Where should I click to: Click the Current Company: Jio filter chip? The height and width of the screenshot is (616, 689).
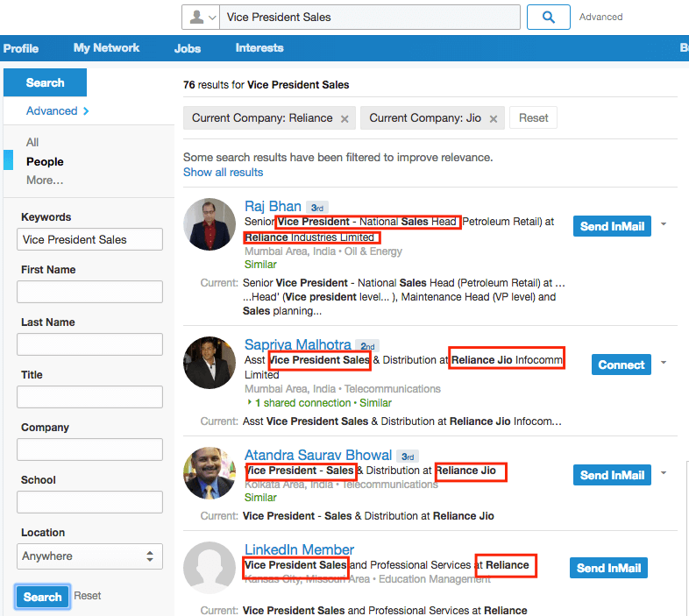point(432,117)
